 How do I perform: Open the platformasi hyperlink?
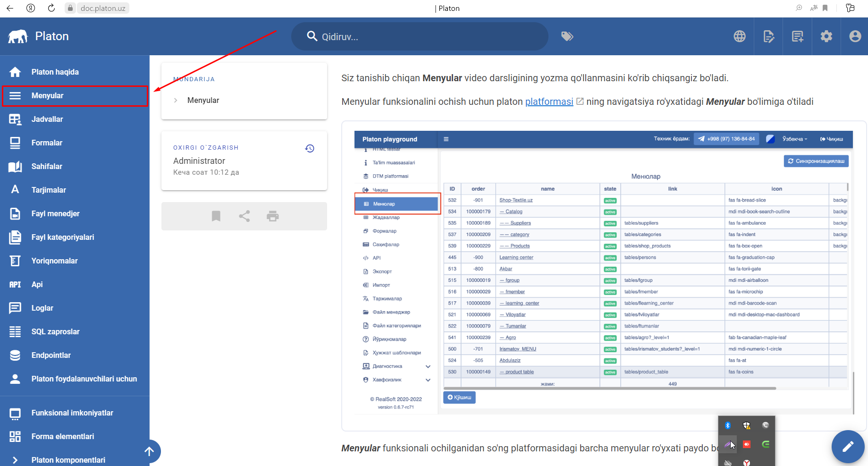[x=549, y=102]
